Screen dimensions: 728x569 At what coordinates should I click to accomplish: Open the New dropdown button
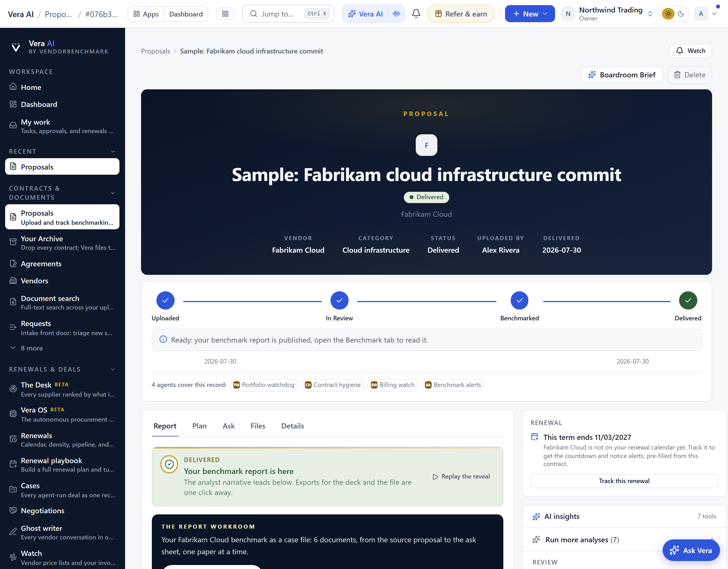[530, 14]
